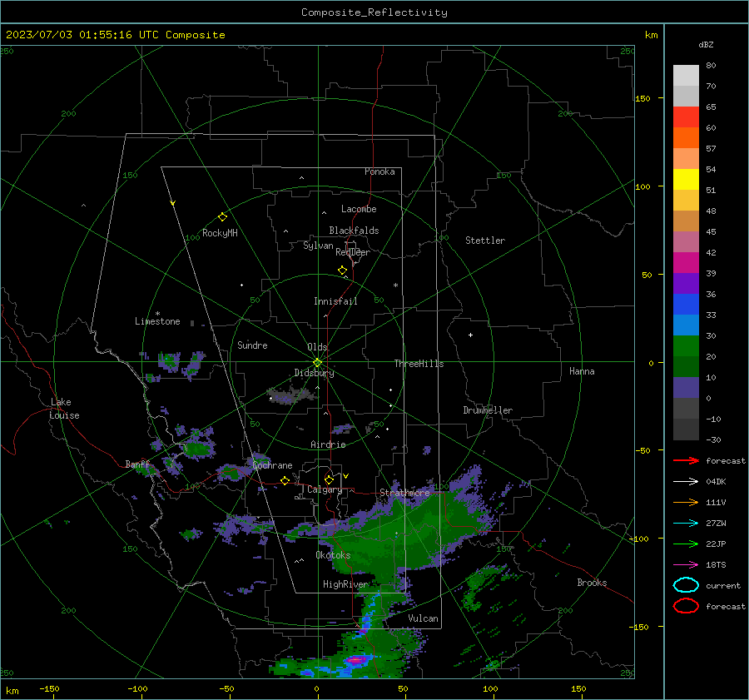This screenshot has width=749, height=700.
Task: Click the Composite_Reflectivity title
Action: [374, 12]
